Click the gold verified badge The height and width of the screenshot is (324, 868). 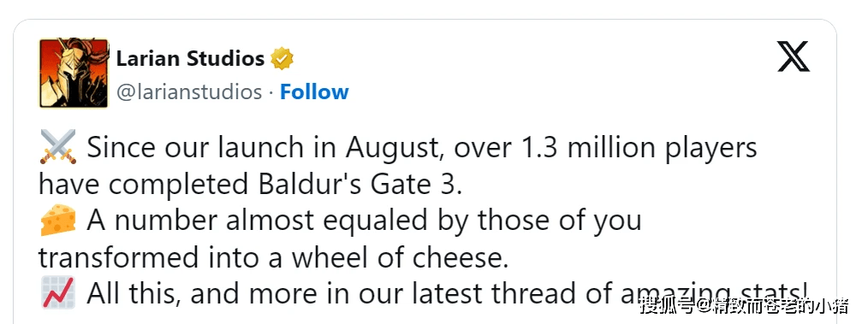[x=282, y=59]
